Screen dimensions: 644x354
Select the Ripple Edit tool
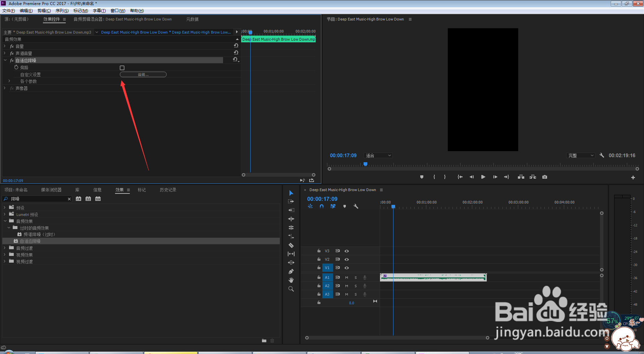pyautogui.click(x=291, y=210)
